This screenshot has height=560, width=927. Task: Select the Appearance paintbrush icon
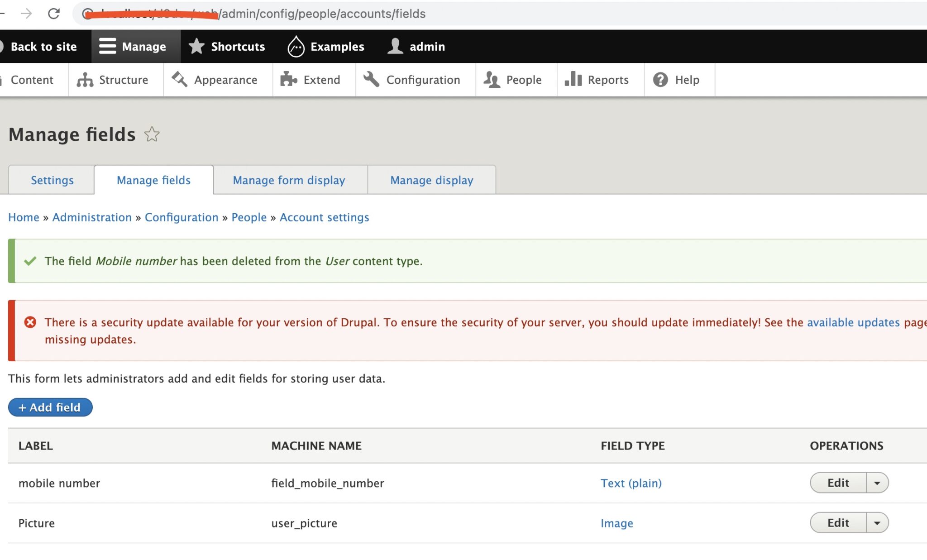click(179, 80)
